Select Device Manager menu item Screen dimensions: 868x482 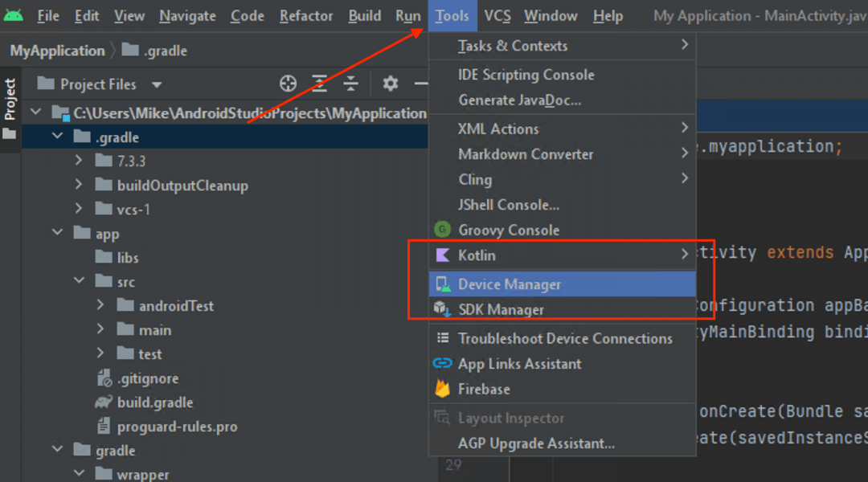coord(510,284)
